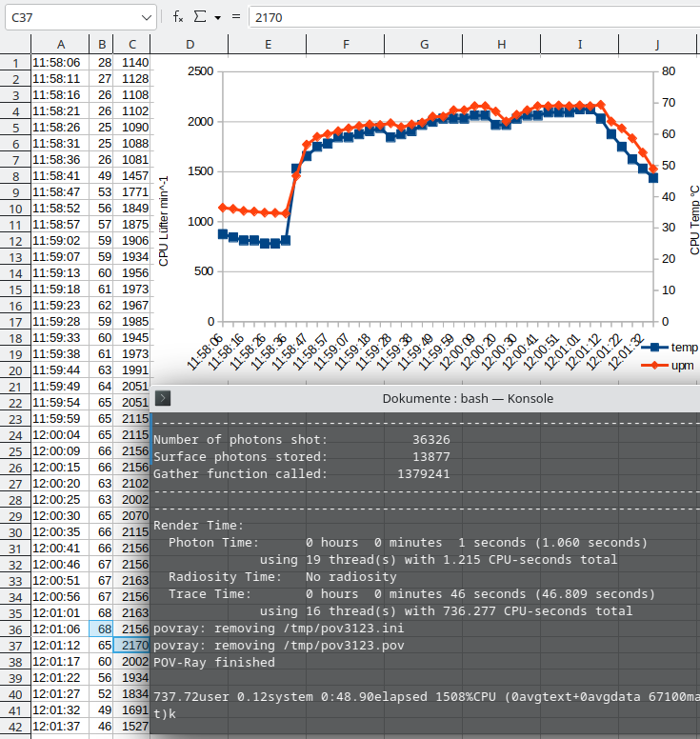Viewport: 700px width, 739px height.
Task: Select column H header
Action: (502, 45)
